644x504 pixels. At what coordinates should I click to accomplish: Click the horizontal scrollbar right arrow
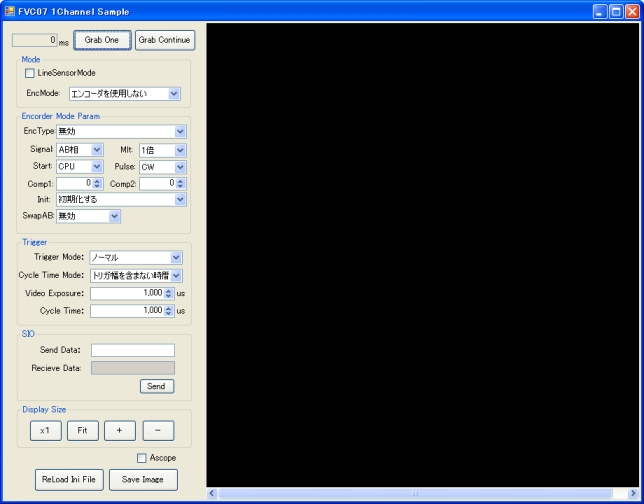[x=633, y=493]
